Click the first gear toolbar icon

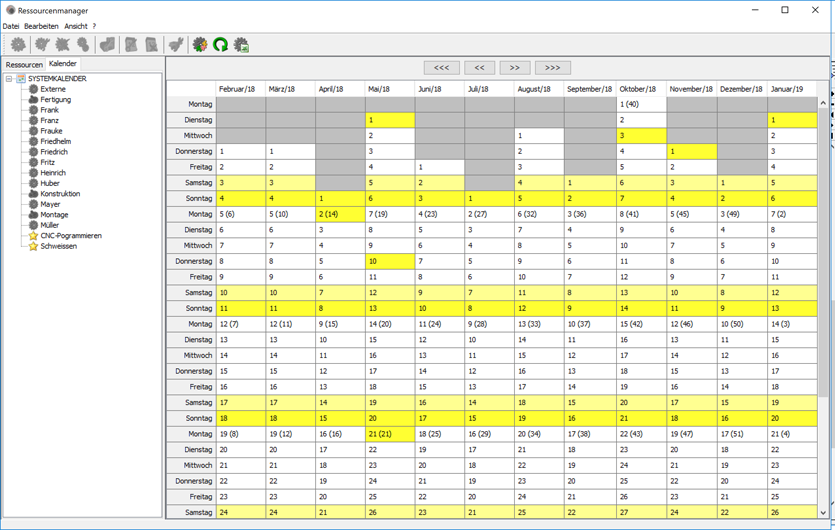(18, 45)
